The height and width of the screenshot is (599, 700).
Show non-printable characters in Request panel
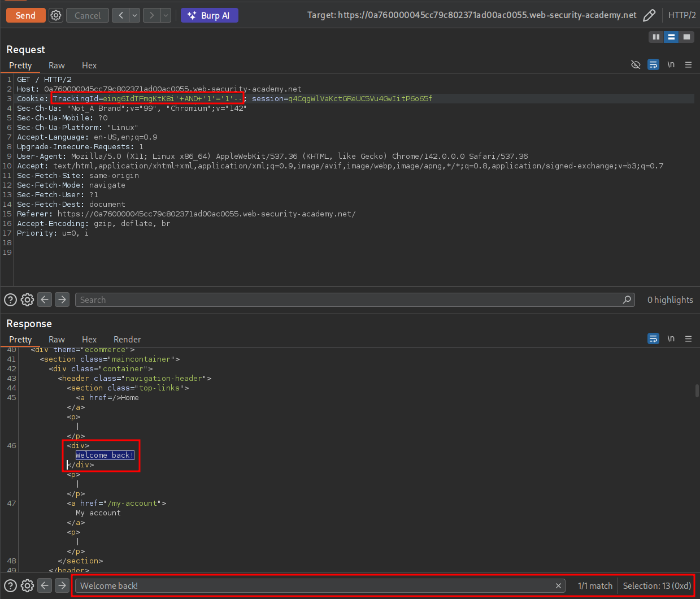(x=671, y=64)
